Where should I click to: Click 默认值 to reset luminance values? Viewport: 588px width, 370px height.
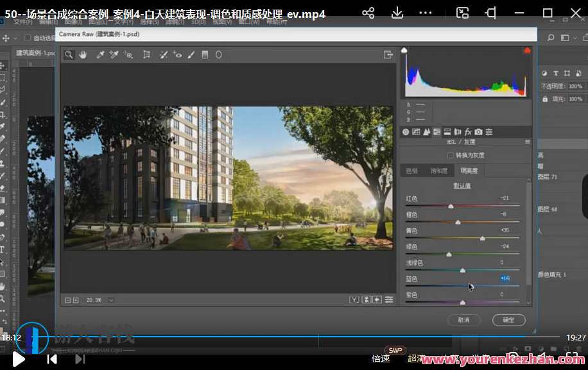(x=462, y=185)
